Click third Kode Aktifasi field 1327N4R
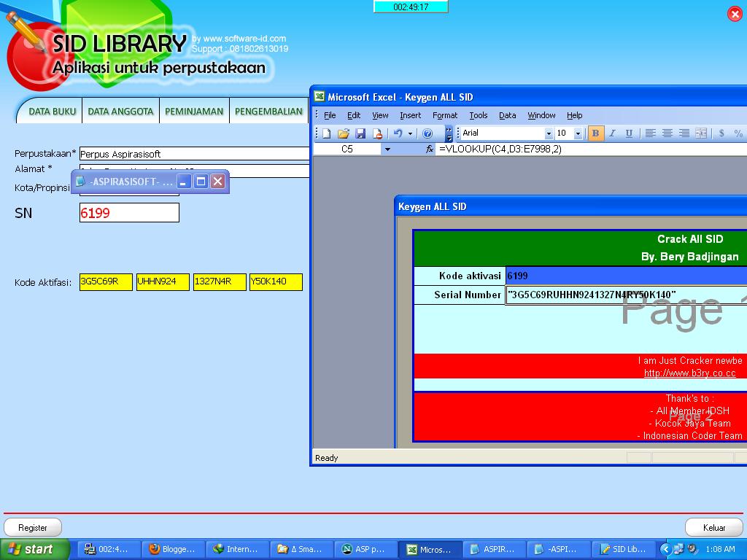Image resolution: width=747 pixels, height=560 pixels. [x=220, y=281]
